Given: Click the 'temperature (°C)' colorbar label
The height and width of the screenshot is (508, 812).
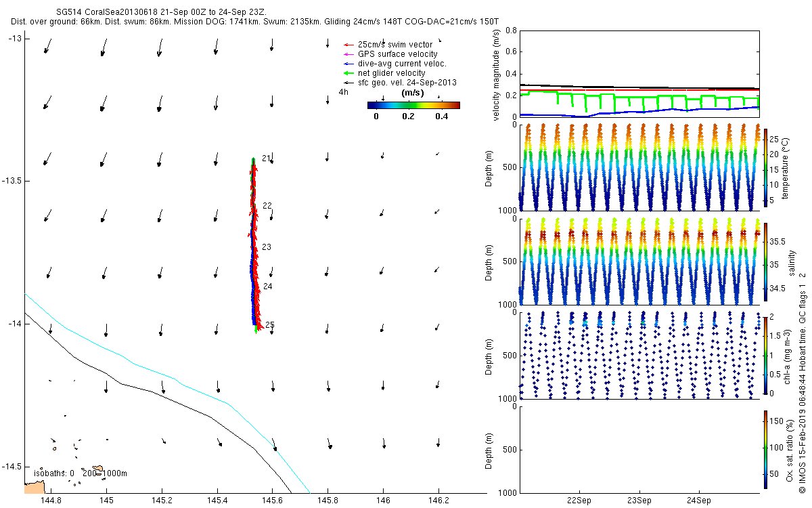Looking at the screenshot, I should (786, 168).
